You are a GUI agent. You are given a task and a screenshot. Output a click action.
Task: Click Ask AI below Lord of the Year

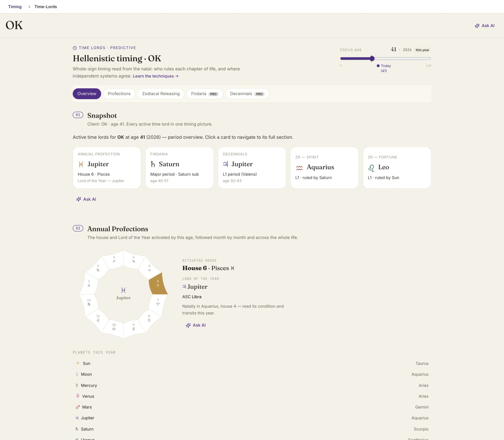coord(196,325)
